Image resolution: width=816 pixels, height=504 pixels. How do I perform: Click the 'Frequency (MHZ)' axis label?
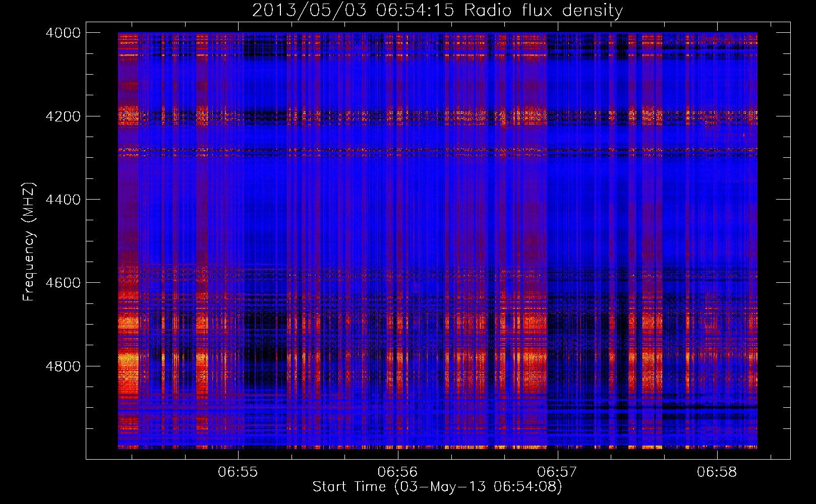tap(29, 242)
